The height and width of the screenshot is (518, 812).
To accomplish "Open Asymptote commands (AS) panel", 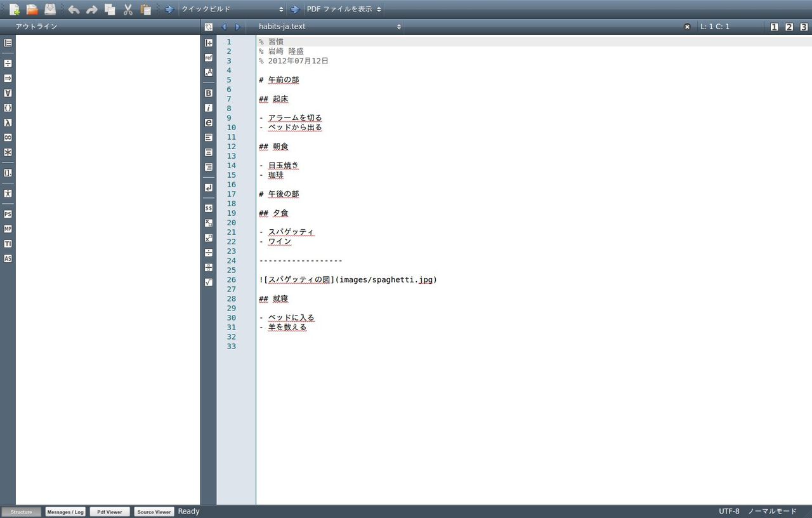I will [x=8, y=259].
